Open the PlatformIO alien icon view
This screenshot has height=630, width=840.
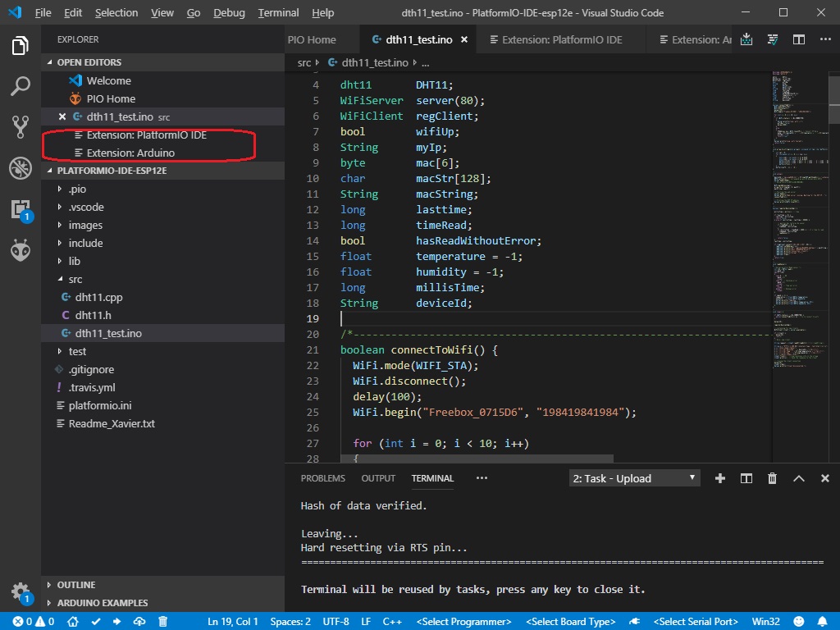click(21, 250)
